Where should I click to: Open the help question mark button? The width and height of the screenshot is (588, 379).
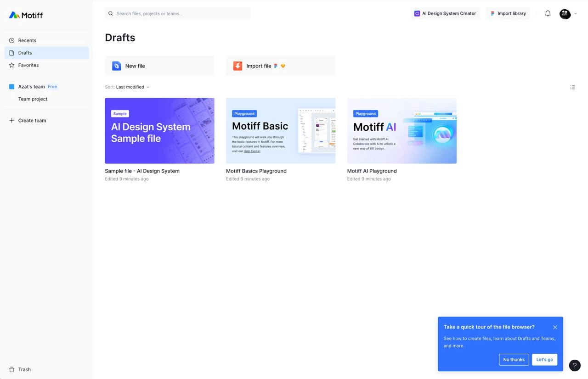[575, 366]
